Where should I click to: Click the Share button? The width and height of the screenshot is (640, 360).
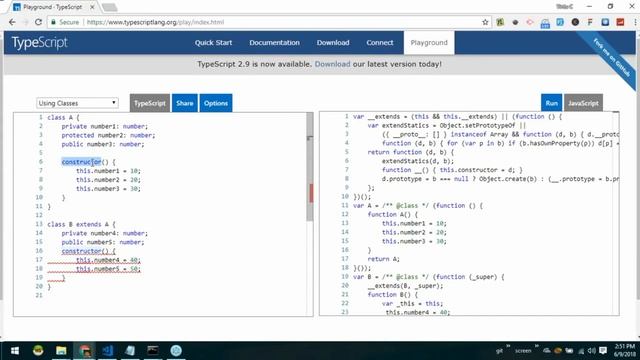point(184,103)
